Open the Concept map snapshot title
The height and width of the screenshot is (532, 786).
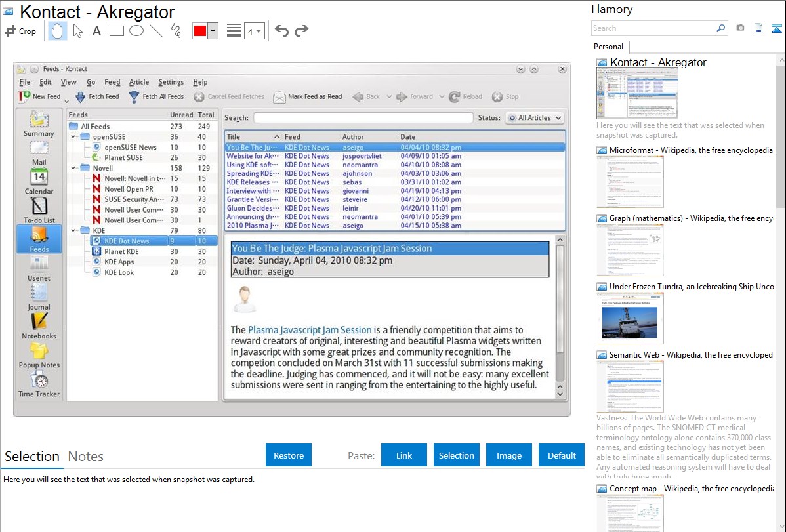(x=691, y=489)
